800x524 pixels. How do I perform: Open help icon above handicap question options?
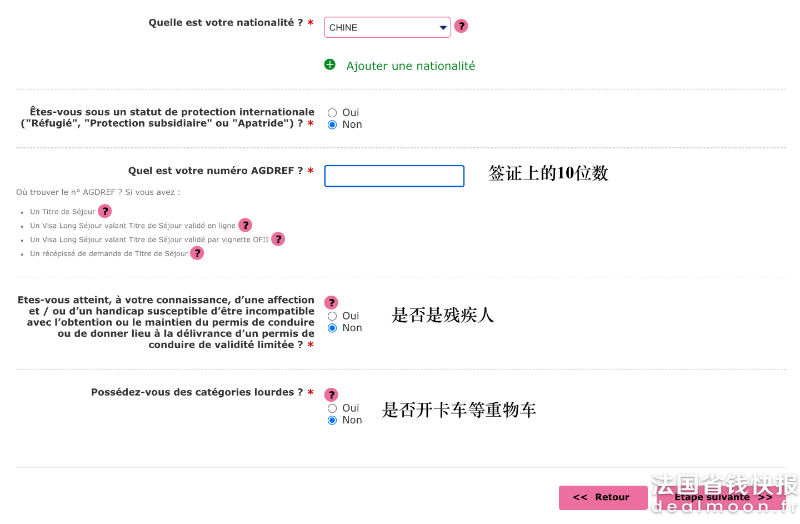click(331, 303)
